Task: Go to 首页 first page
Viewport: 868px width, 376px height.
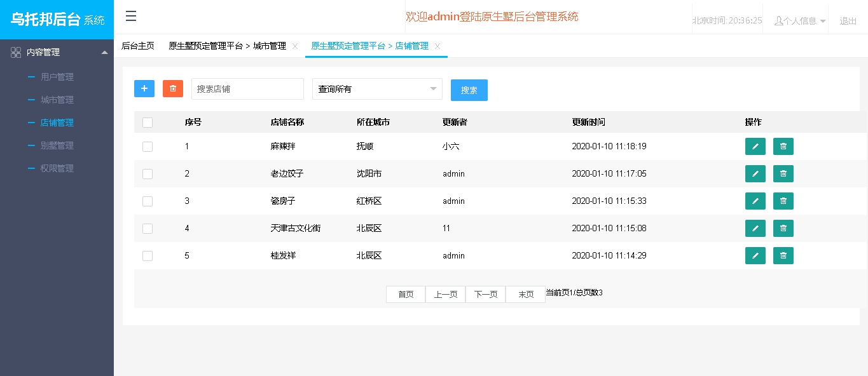Action: (x=406, y=295)
